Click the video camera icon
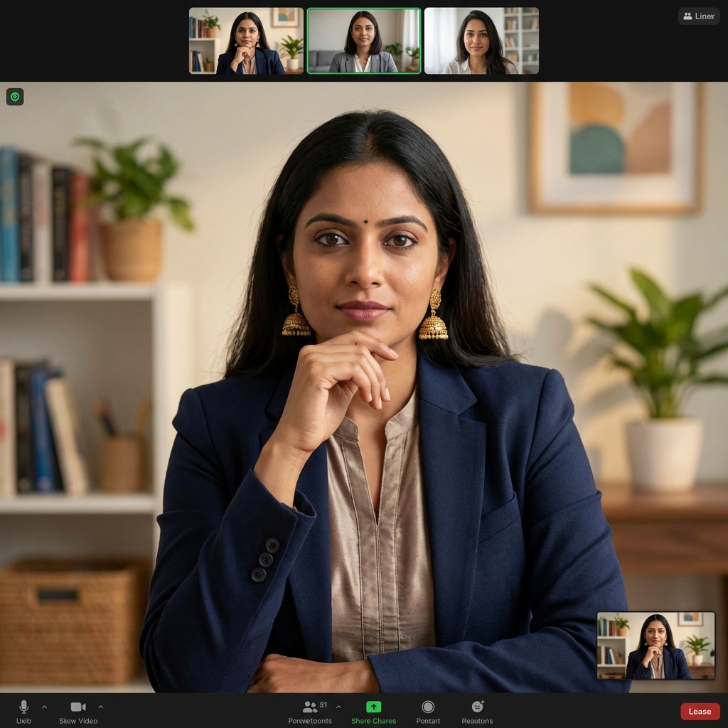The image size is (728, 728). point(78,707)
